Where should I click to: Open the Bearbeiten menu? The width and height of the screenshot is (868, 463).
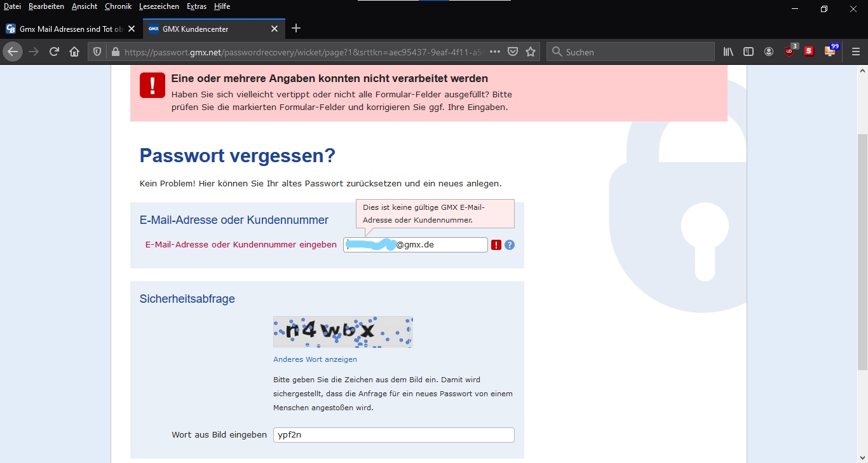point(46,6)
